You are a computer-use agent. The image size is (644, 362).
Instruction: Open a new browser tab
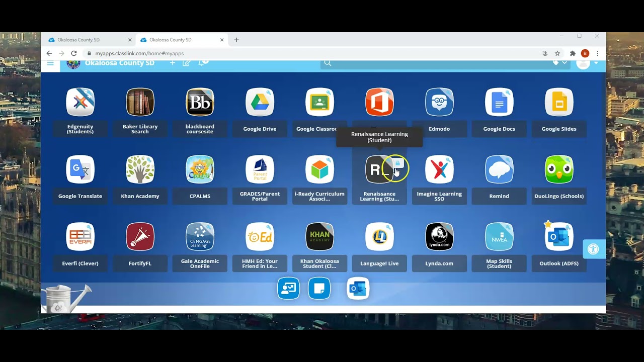point(236,40)
